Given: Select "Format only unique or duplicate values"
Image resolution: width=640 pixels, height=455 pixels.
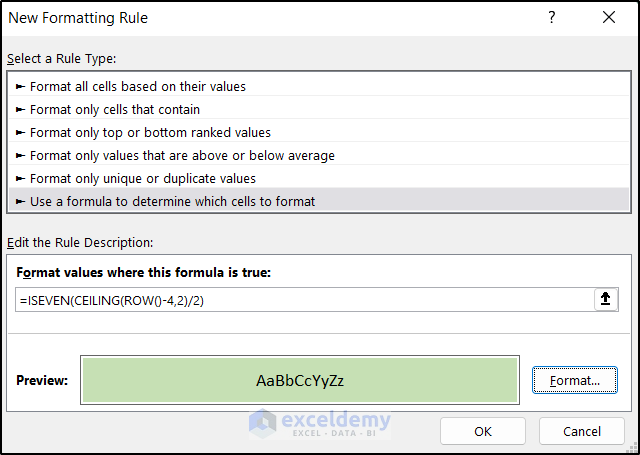Looking at the screenshot, I should (143, 178).
